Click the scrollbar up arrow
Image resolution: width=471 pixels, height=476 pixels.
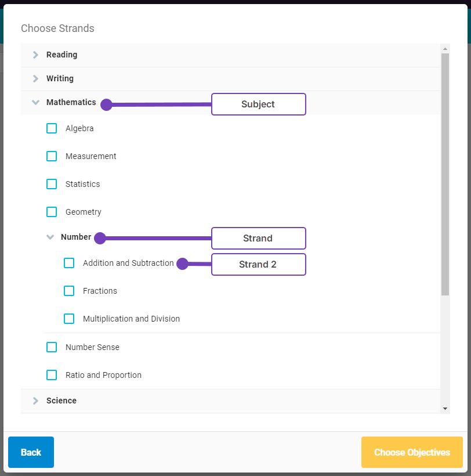pyautogui.click(x=445, y=49)
